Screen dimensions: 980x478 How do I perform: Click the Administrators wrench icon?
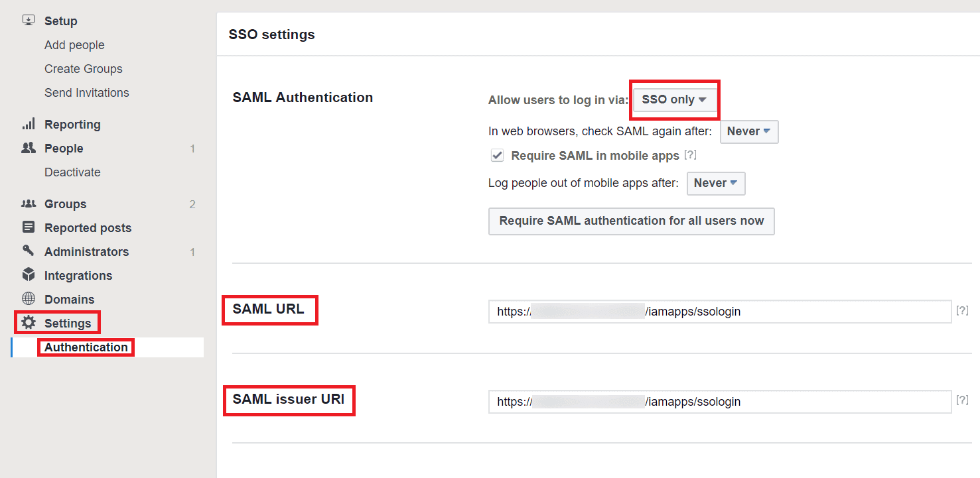click(x=29, y=251)
